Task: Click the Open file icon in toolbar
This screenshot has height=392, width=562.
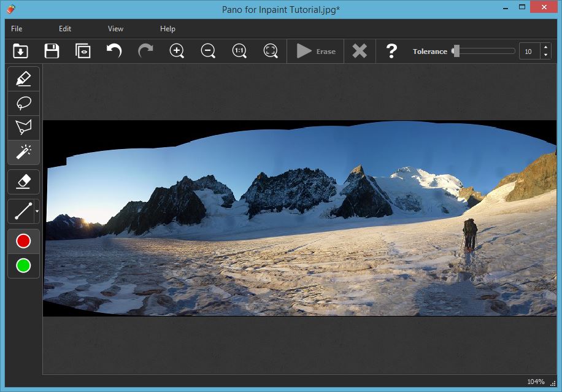Action: coord(20,52)
